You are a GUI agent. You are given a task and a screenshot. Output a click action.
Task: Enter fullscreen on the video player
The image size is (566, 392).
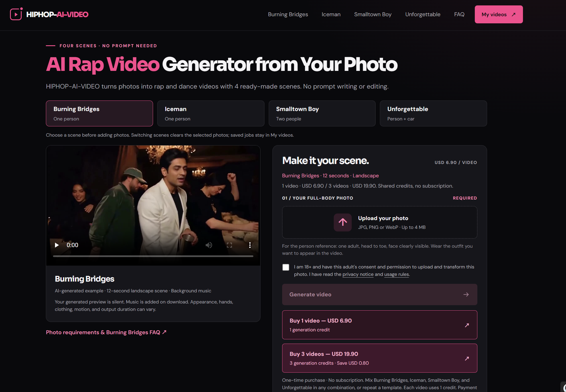click(229, 245)
